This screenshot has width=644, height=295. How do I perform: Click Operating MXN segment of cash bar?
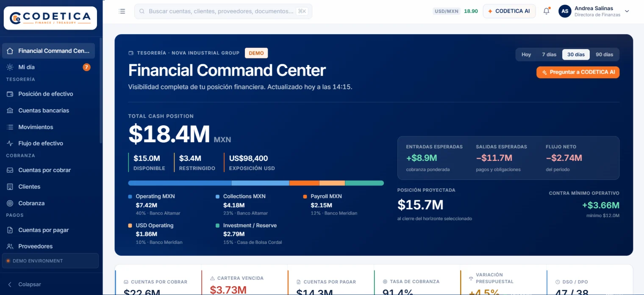coord(180,183)
